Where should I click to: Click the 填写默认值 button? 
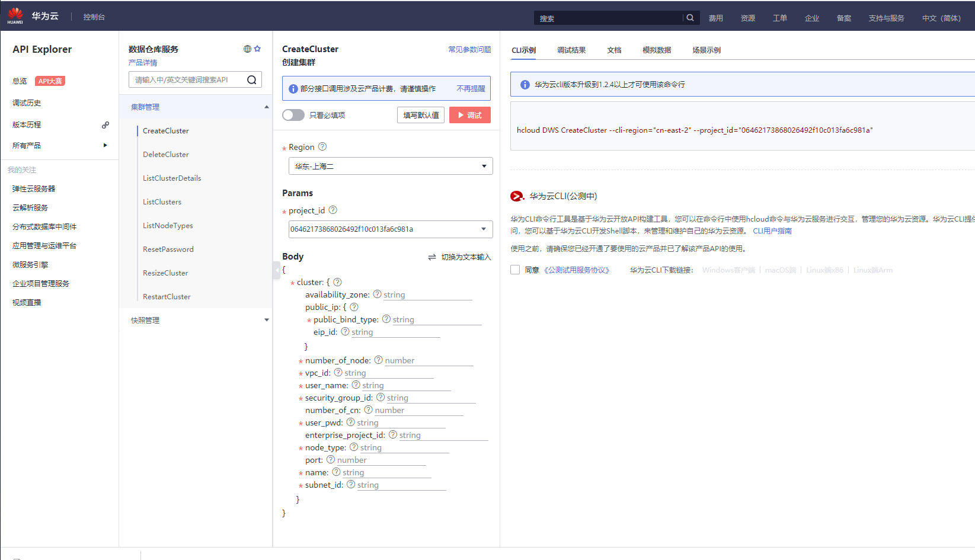421,115
